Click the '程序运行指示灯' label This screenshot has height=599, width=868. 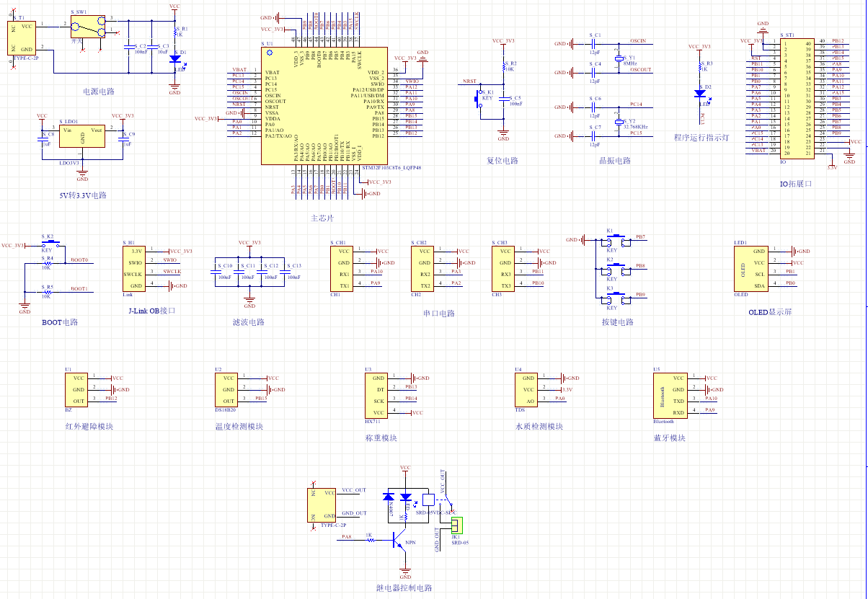[x=701, y=137]
